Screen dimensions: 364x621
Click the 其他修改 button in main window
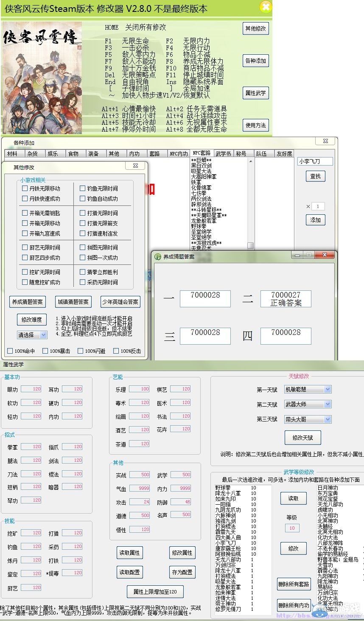[256, 28]
